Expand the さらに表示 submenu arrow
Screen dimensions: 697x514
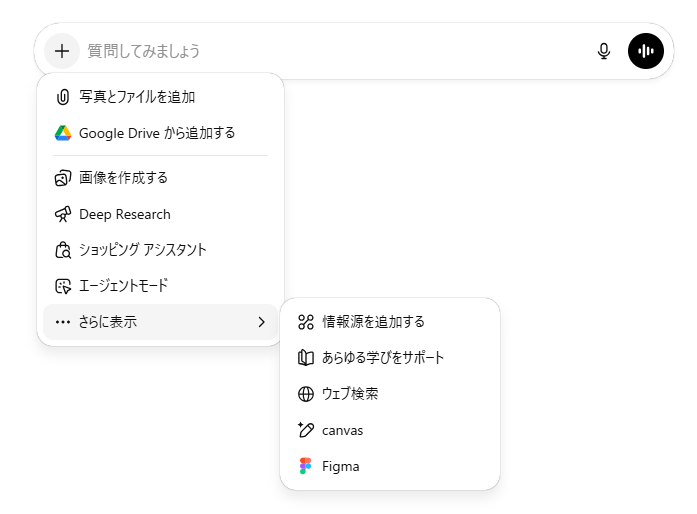261,322
